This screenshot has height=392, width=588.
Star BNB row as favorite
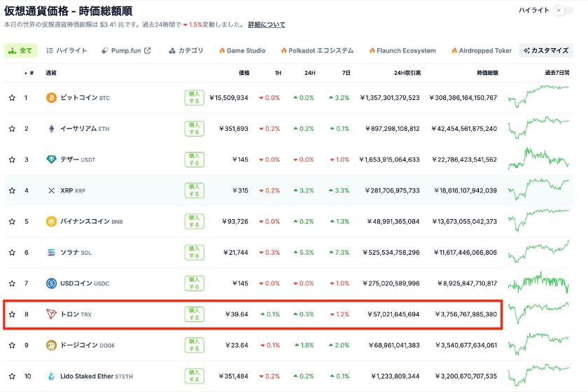tap(12, 222)
